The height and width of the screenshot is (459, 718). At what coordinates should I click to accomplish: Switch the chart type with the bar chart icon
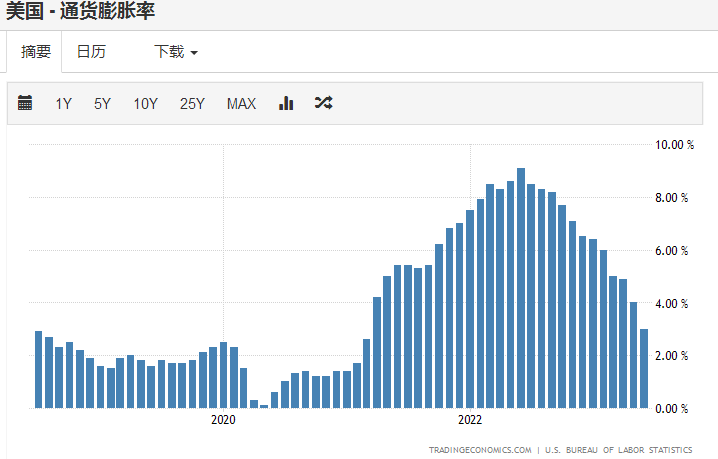[x=286, y=103]
